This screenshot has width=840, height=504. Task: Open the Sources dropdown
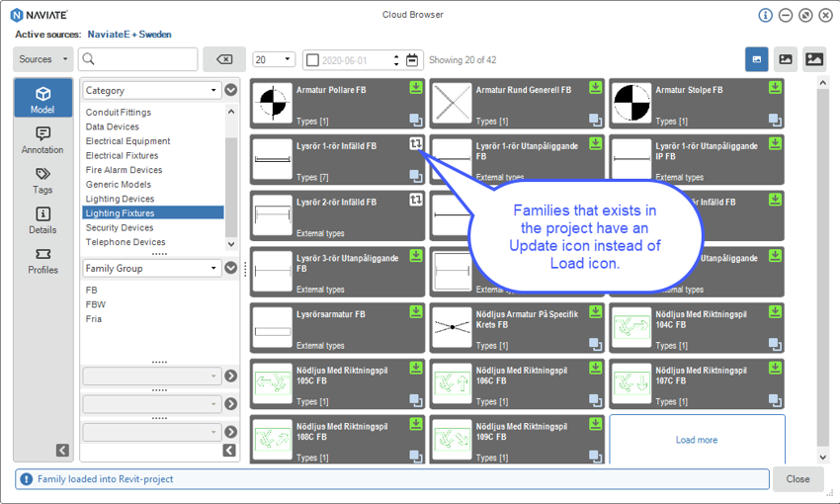(43, 59)
